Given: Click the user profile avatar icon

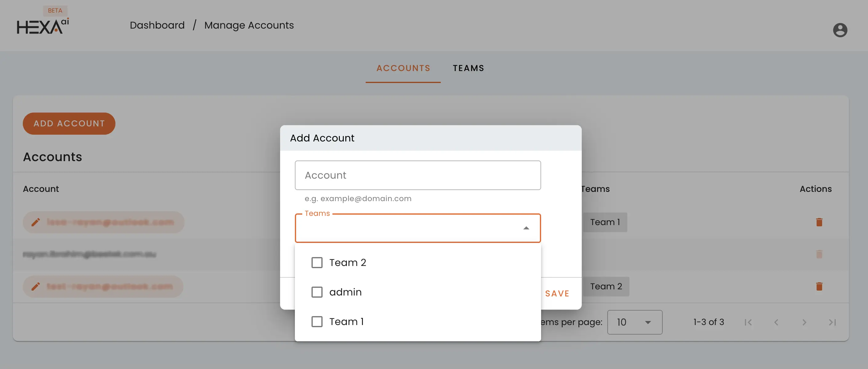Looking at the screenshot, I should click(840, 30).
